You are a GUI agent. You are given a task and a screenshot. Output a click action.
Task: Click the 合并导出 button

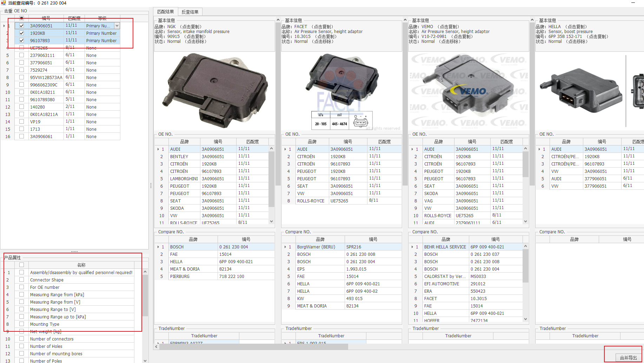click(x=628, y=358)
